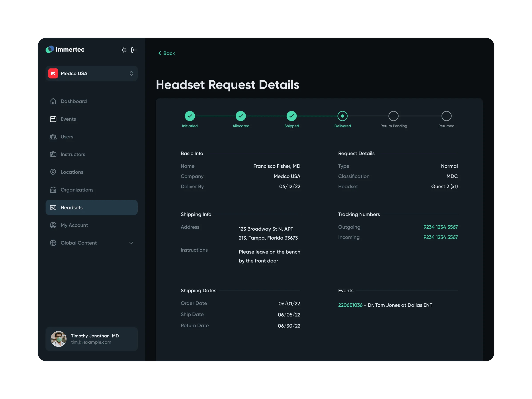Viewport: 532px width, 399px height.
Task: Click headset value Quest 2 (x1)
Action: pos(444,186)
